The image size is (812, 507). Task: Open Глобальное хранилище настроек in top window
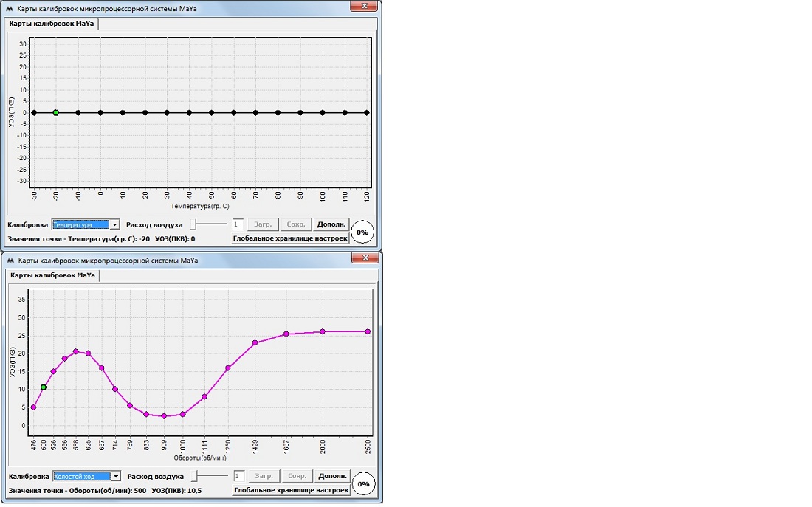pos(289,238)
